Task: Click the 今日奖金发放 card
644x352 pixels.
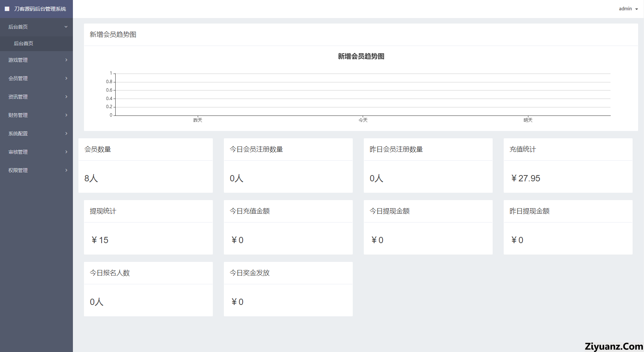Action: (x=288, y=289)
